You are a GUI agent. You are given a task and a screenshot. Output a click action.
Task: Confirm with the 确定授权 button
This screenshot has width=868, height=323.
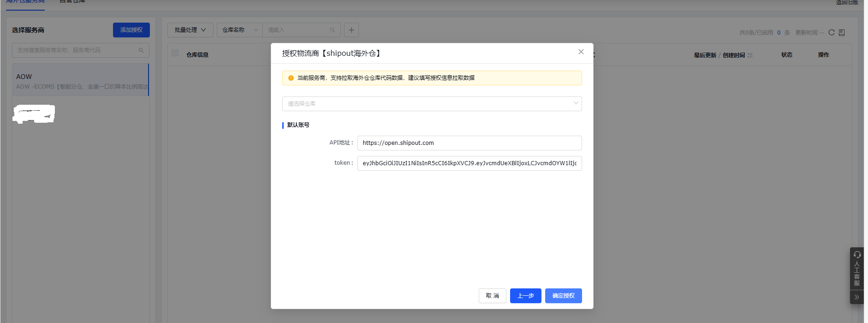(564, 296)
